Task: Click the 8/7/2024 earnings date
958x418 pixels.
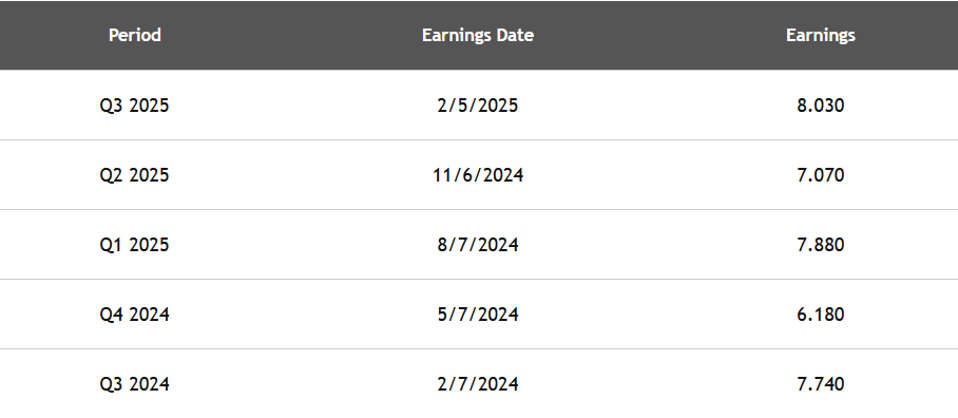Action: point(478,245)
